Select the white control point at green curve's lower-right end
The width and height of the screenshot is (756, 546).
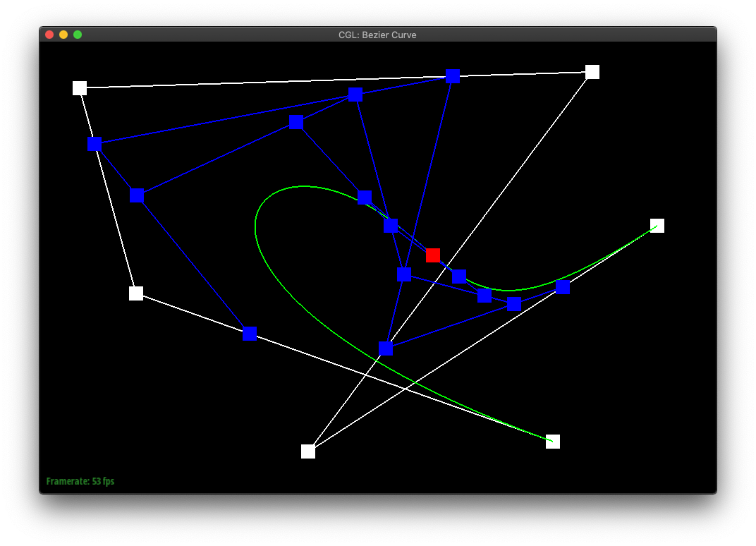pyautogui.click(x=552, y=442)
